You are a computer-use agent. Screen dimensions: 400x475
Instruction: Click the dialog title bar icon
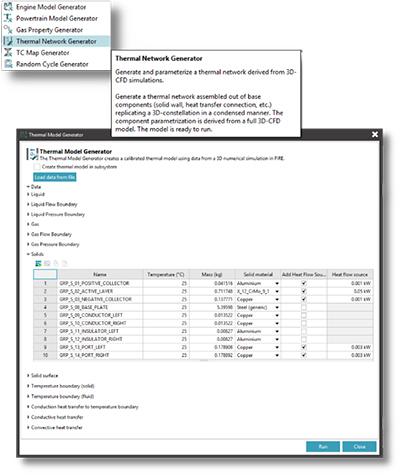point(24,135)
